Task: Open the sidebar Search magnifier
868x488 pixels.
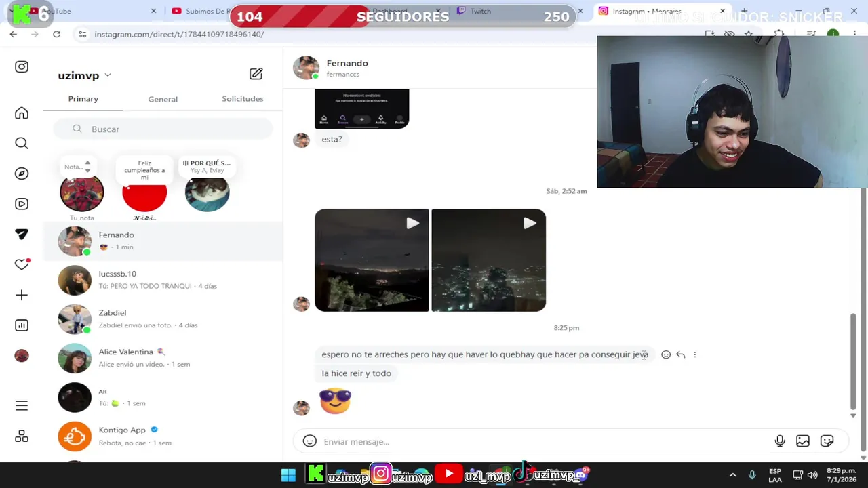Action: coord(22,143)
